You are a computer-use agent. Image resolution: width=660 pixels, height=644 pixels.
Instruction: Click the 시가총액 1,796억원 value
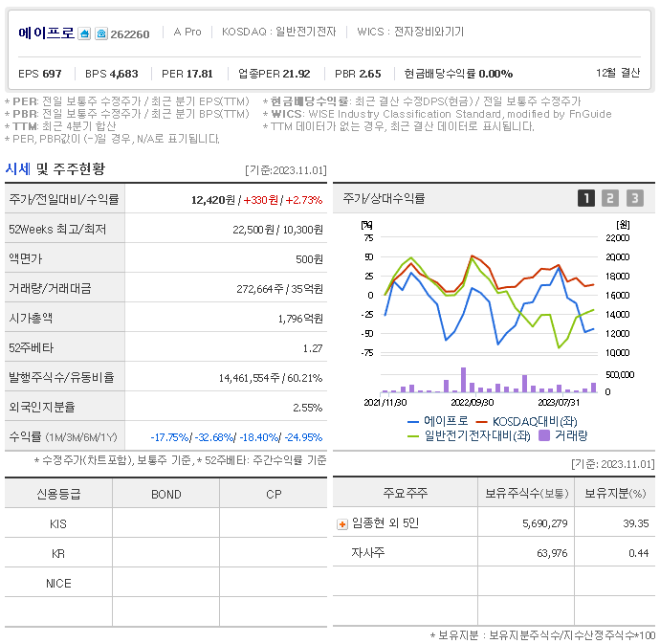[x=300, y=319]
